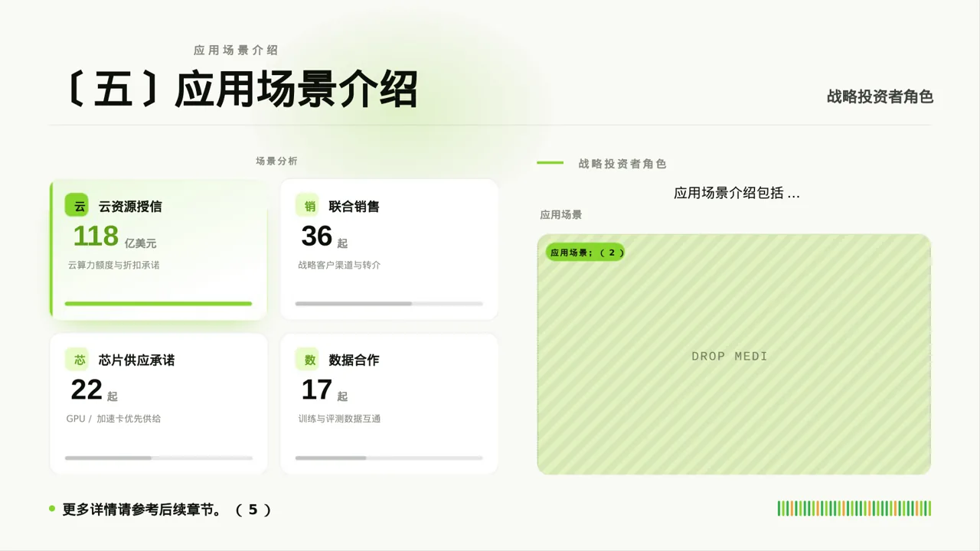Click the 云 icon on the cloud credit card
This screenshot has height=551, width=980.
77,206
